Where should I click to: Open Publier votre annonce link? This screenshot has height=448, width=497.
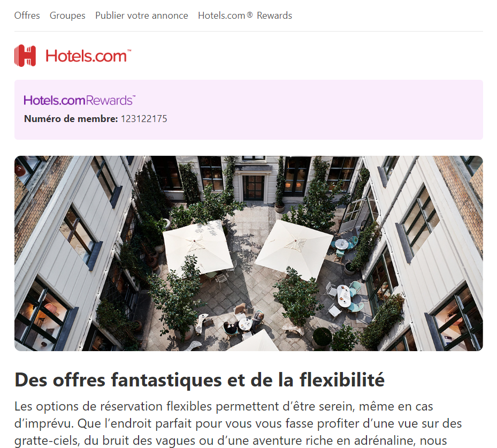[x=142, y=16]
